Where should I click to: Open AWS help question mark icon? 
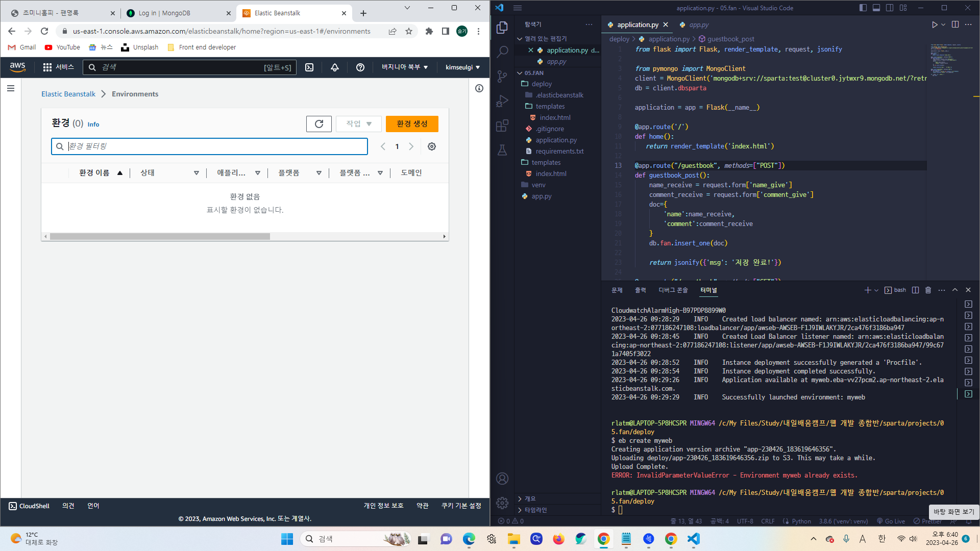point(360,67)
